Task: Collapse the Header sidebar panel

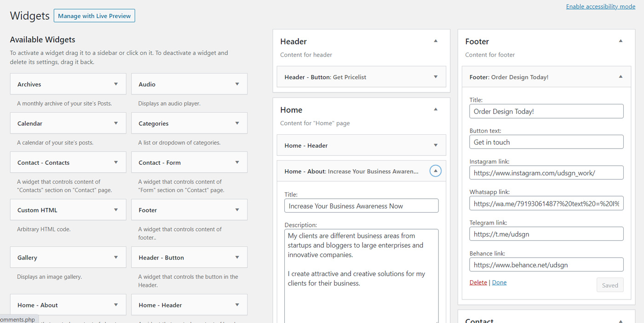Action: click(436, 41)
